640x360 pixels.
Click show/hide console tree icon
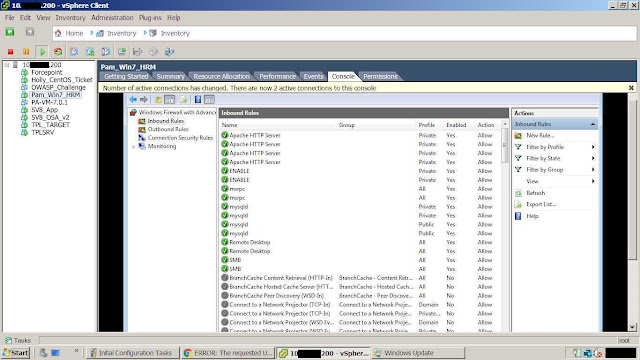coord(170,100)
